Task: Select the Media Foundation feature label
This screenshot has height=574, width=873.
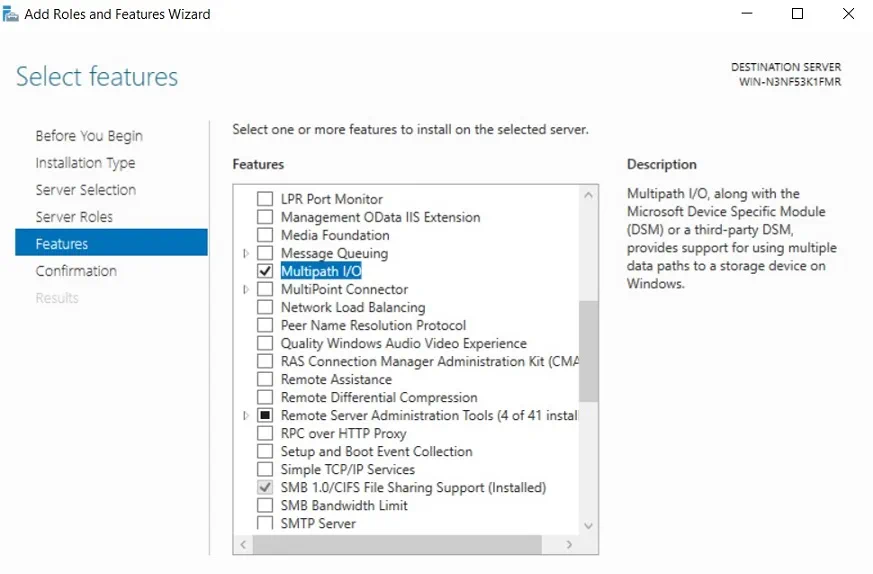Action: pos(335,235)
